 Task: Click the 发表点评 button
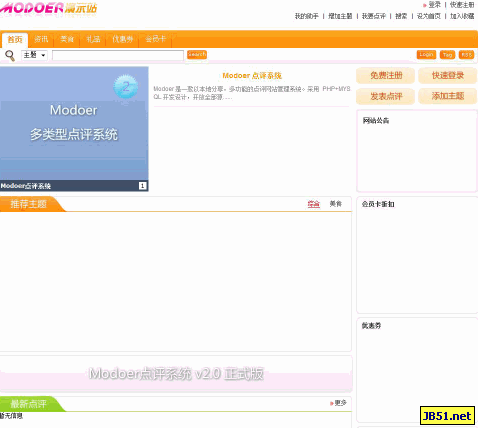[386, 96]
